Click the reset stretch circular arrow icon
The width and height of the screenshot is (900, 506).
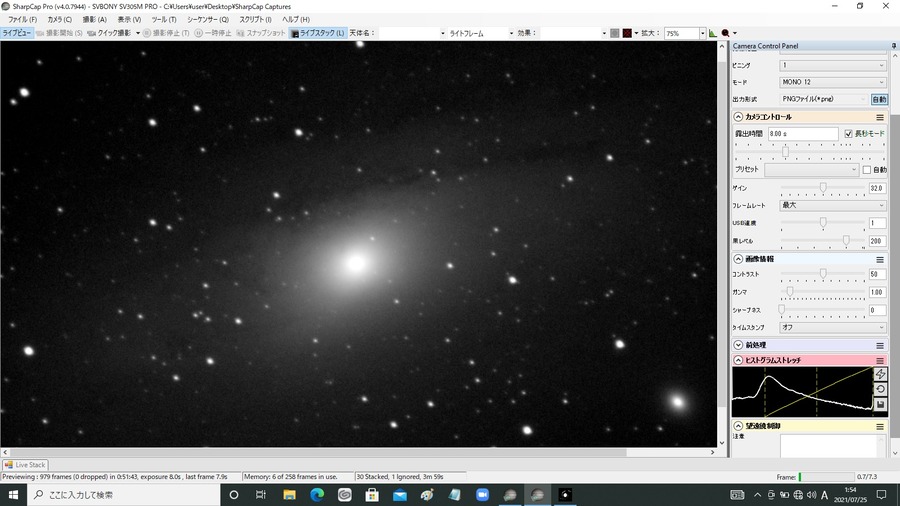[x=880, y=389]
